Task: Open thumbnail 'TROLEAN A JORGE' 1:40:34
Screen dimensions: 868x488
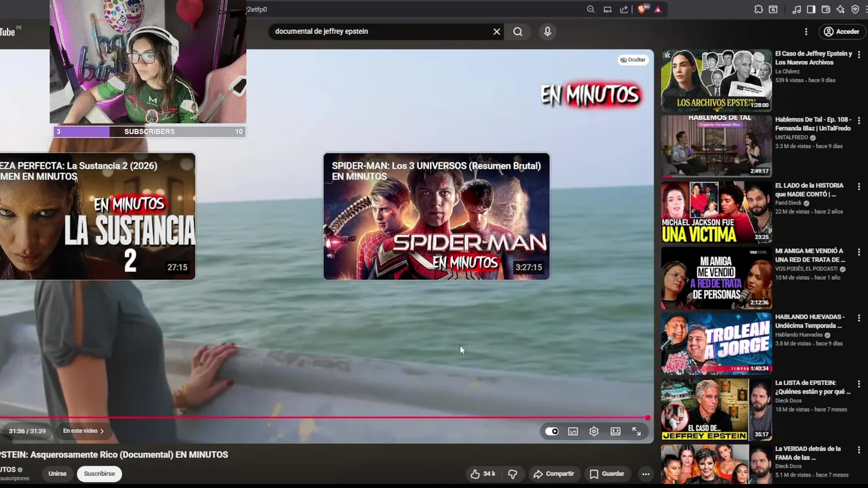Action: pyautogui.click(x=716, y=344)
